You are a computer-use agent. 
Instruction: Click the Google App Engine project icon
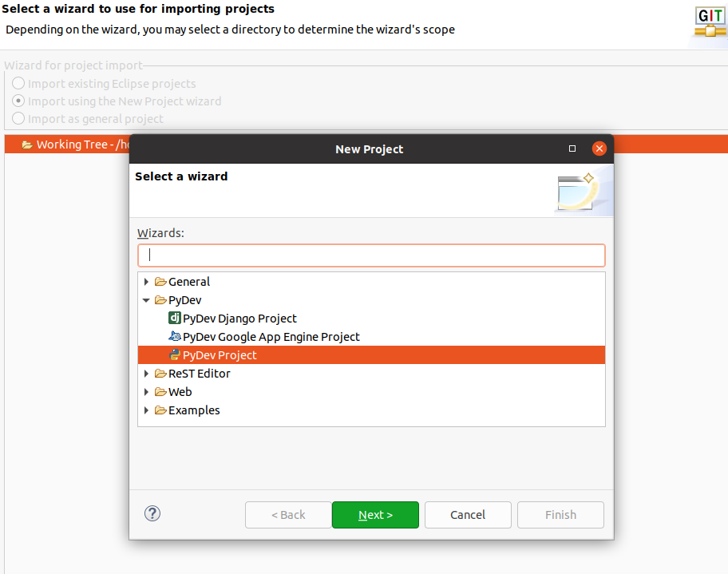tap(175, 337)
